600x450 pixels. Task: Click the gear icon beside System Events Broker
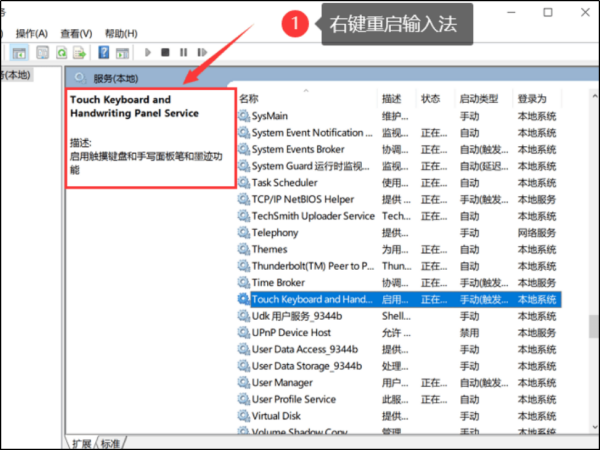(x=243, y=149)
